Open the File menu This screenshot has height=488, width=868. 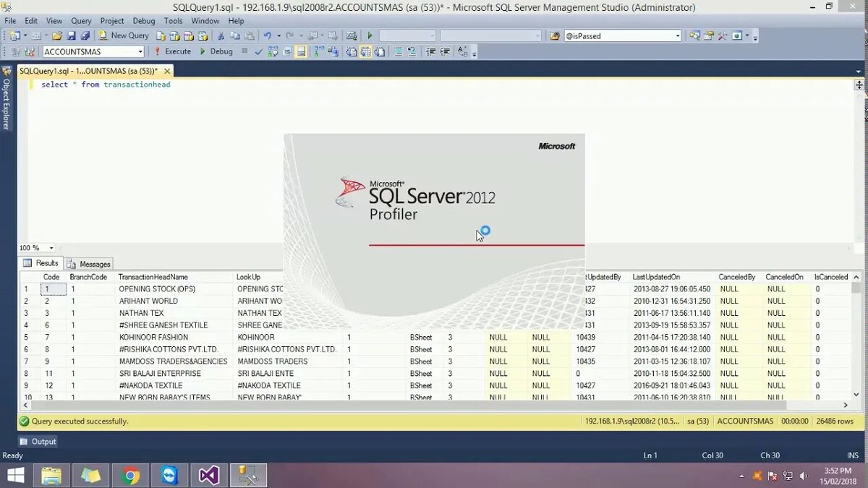pyautogui.click(x=10, y=21)
